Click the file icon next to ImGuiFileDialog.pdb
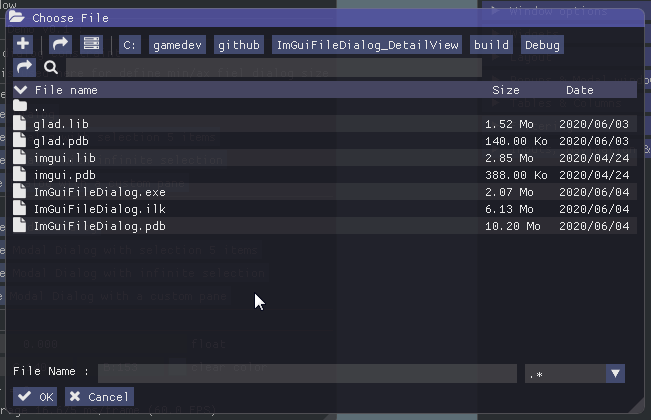 [x=20, y=225]
